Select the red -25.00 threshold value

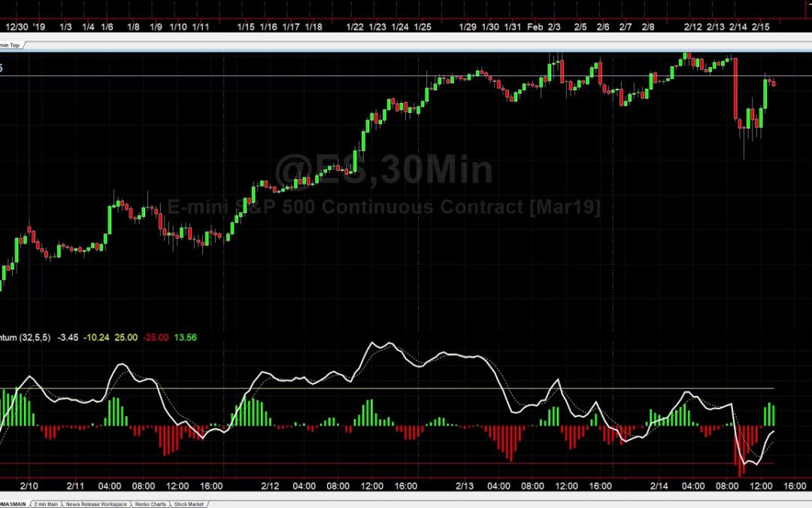(x=155, y=338)
